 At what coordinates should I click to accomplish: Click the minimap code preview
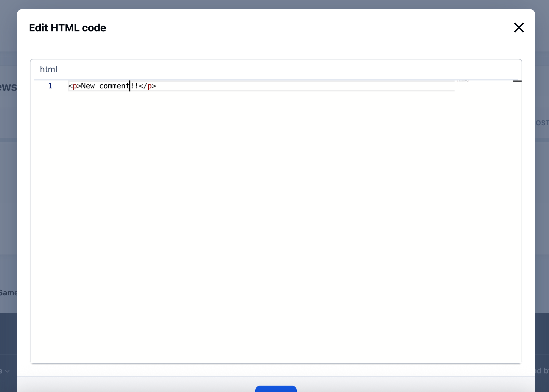tap(463, 81)
